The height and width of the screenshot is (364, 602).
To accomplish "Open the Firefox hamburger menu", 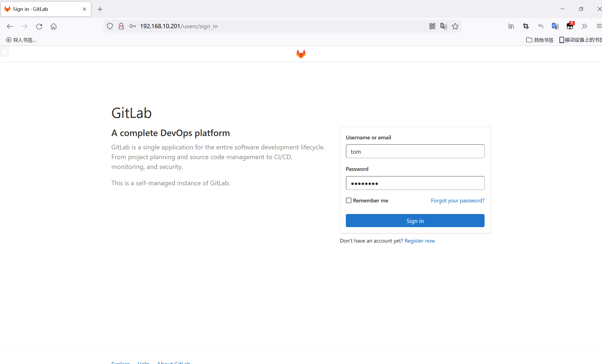I will click(599, 26).
